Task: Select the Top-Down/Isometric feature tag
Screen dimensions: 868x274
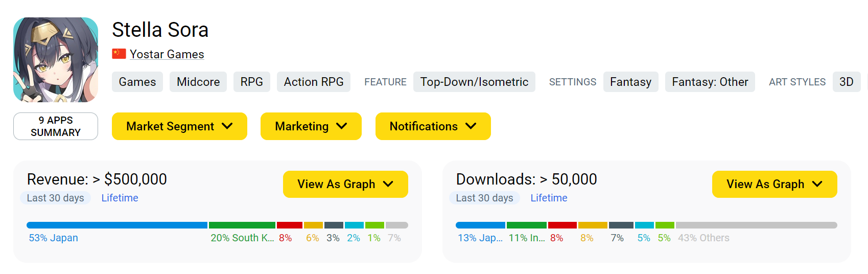Action: pyautogui.click(x=474, y=82)
